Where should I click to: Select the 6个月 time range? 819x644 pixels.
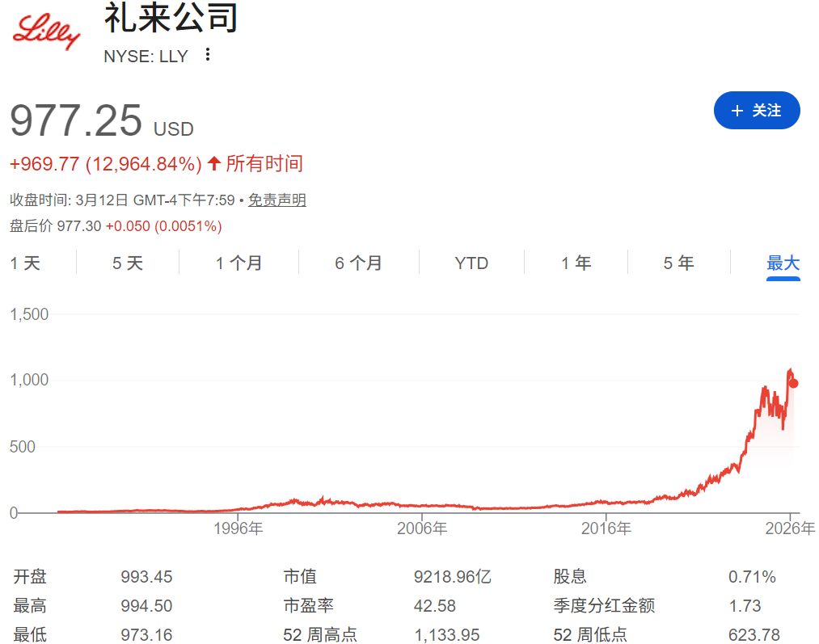click(x=358, y=263)
